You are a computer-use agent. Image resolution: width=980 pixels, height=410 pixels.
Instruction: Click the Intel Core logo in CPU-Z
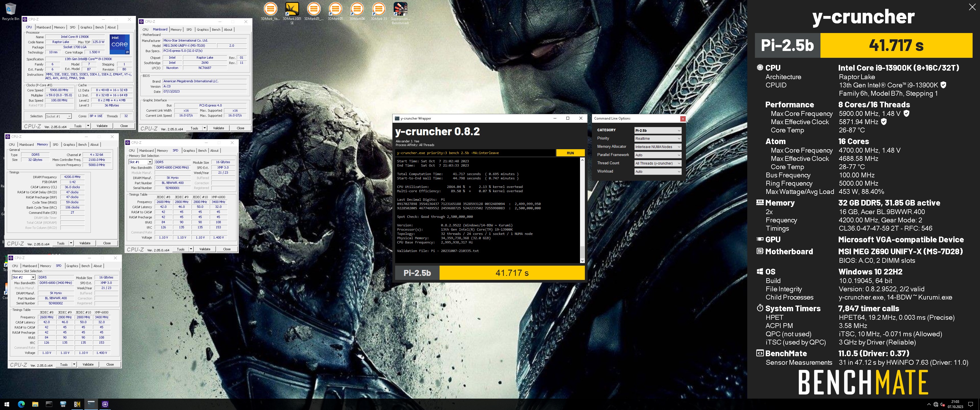pos(119,44)
